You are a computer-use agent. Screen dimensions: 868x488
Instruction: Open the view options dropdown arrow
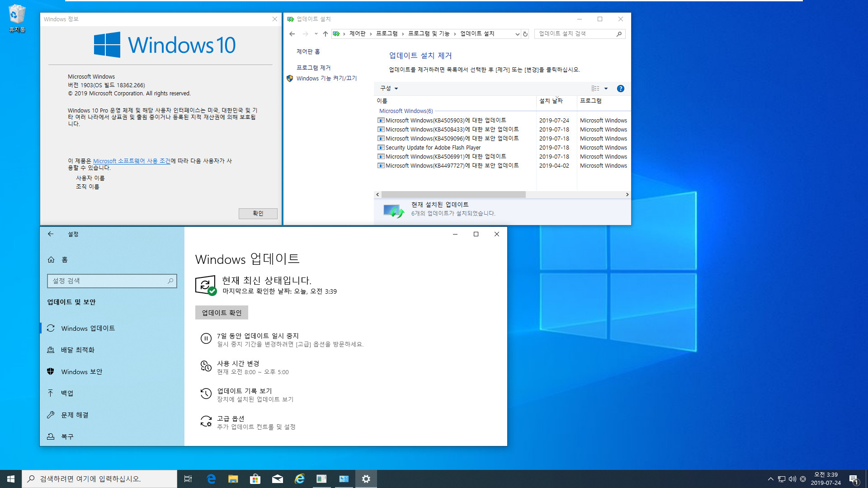(x=606, y=89)
